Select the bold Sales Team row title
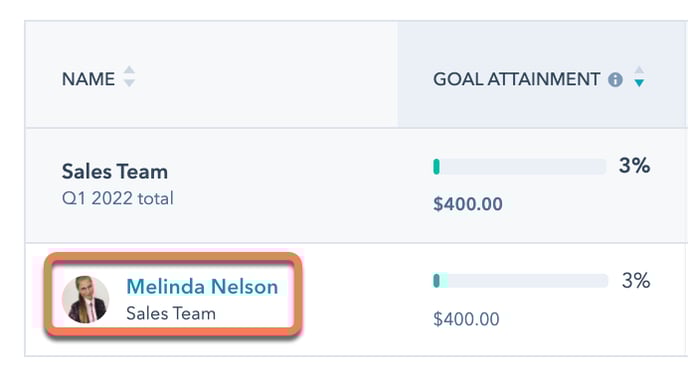688x367 pixels. click(x=115, y=171)
